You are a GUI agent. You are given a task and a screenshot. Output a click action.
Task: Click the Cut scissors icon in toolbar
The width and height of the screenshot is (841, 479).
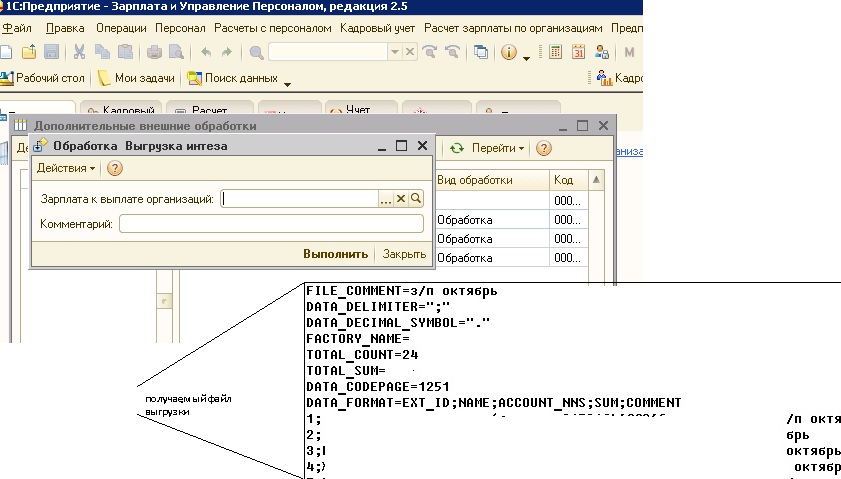point(77,52)
